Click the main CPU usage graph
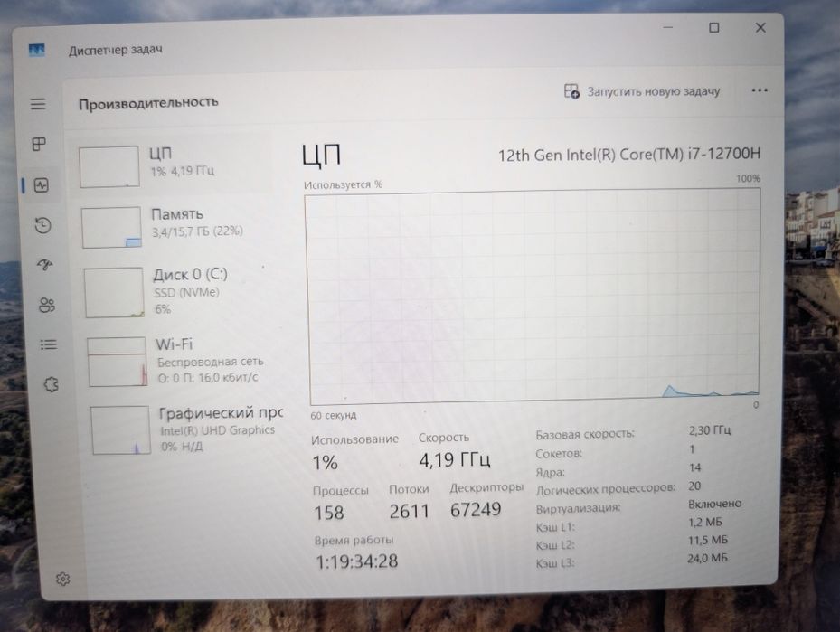The width and height of the screenshot is (840, 632). (533, 297)
